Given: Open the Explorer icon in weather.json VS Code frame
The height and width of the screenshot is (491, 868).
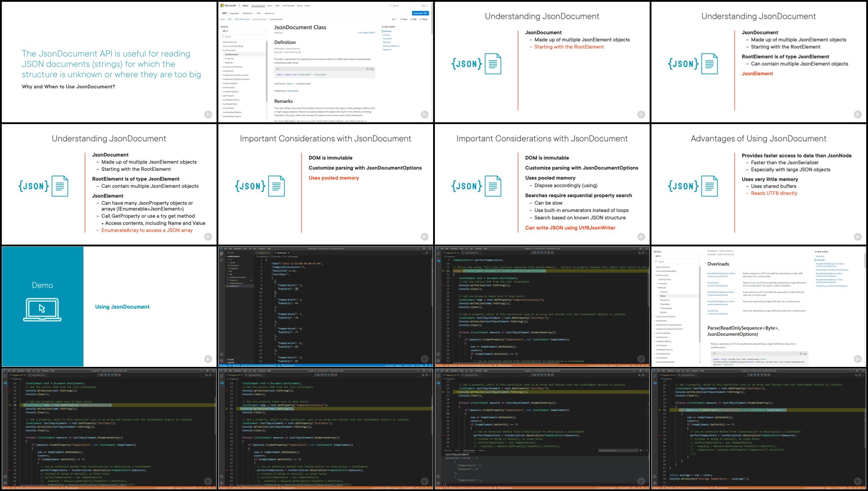Looking at the screenshot, I should click(222, 254).
